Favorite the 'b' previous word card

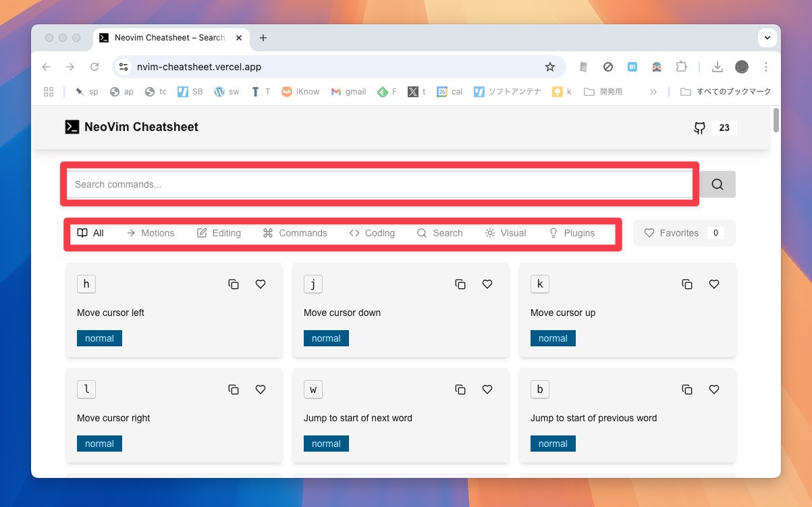714,390
